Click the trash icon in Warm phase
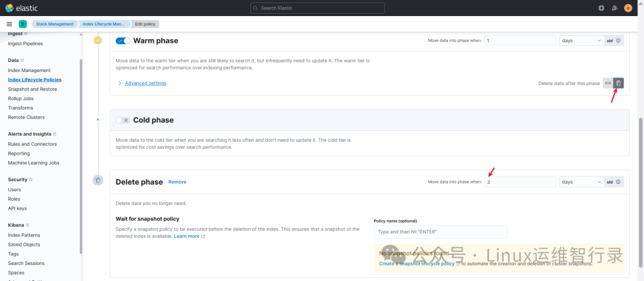Image resolution: width=644 pixels, height=281 pixels. pos(618,83)
